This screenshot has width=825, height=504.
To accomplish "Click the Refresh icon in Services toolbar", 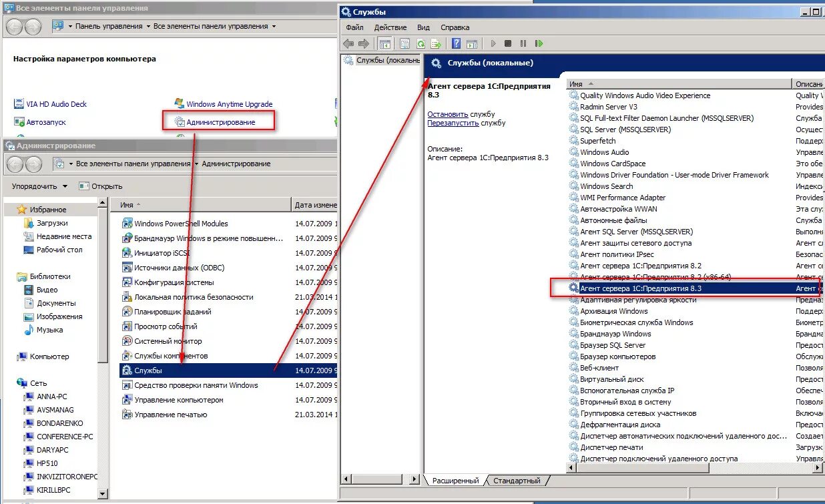I will [x=421, y=43].
